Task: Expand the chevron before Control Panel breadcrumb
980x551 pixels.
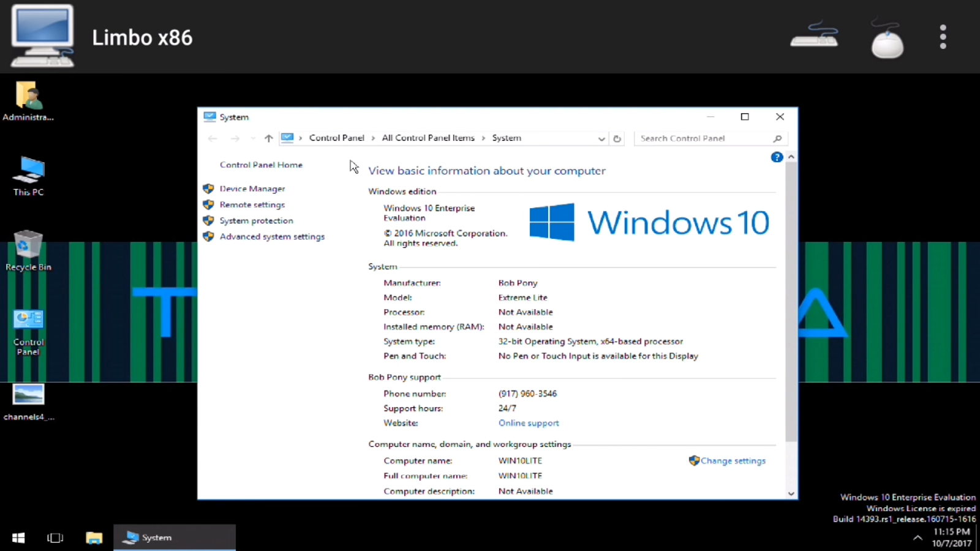Action: pos(301,138)
